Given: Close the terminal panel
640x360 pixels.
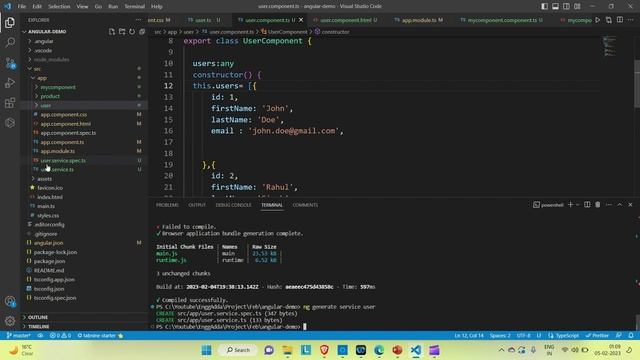Looking at the screenshot, I should click(x=630, y=204).
